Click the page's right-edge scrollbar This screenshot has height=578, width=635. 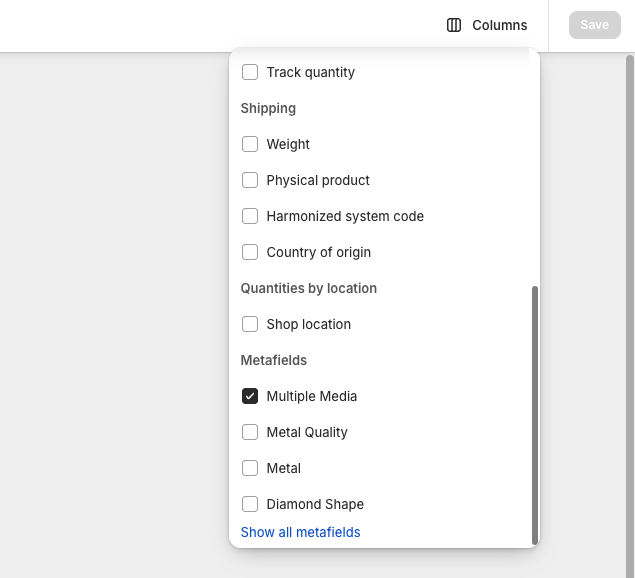629,316
